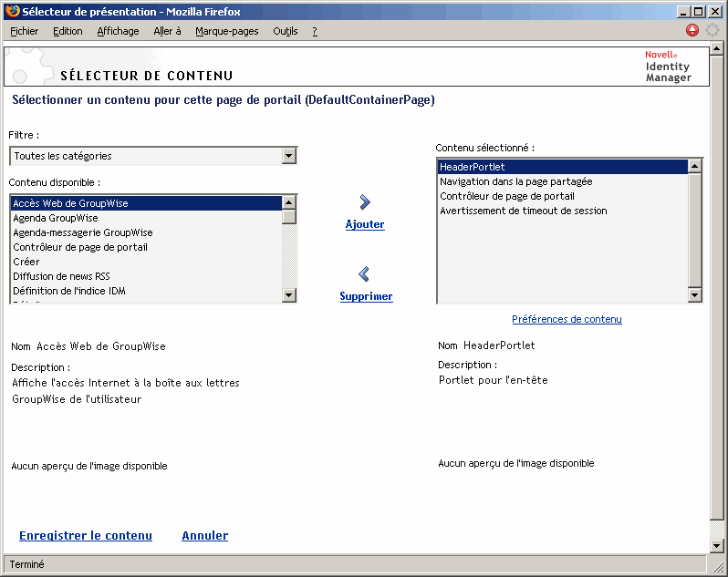This screenshot has width=728, height=577.
Task: Open the Outils menu
Action: [285, 31]
